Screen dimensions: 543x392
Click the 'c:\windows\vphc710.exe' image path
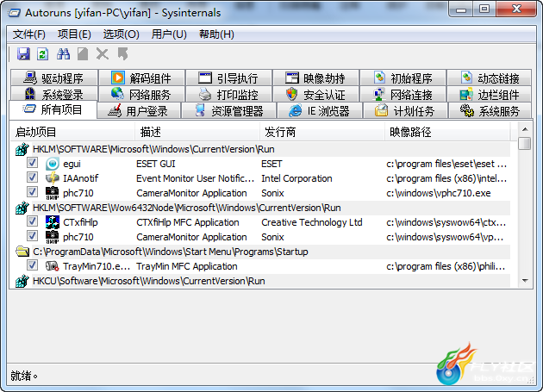(x=439, y=193)
